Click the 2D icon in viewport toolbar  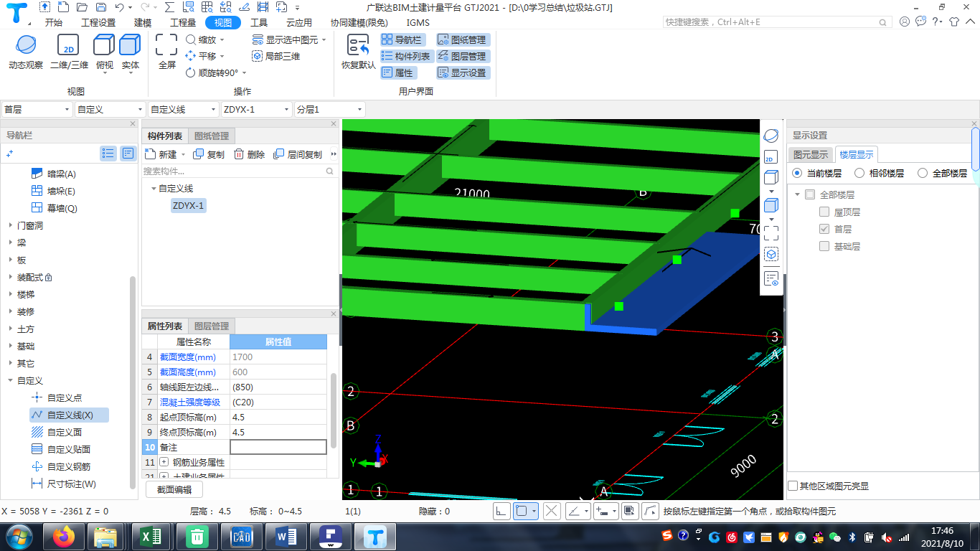pyautogui.click(x=771, y=158)
